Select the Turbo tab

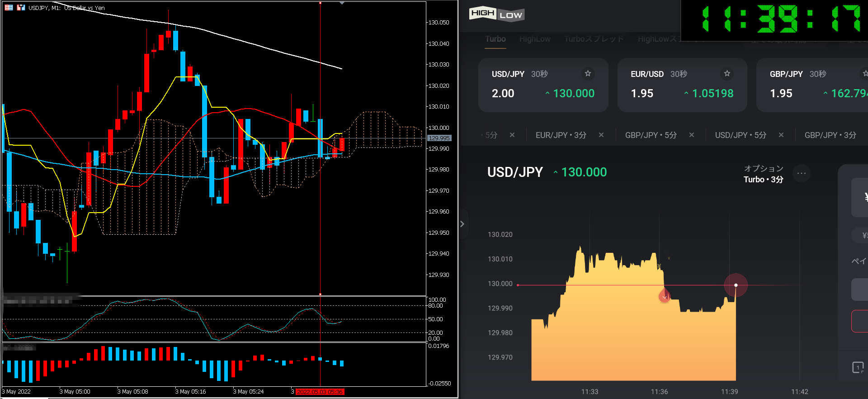(495, 39)
